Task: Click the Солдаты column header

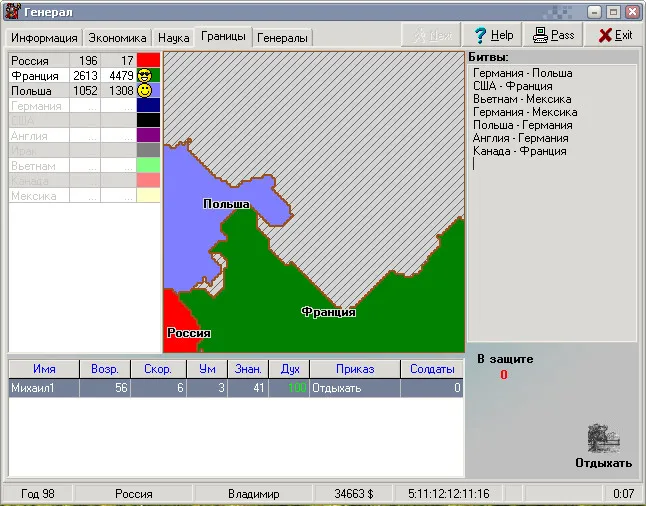Action: (x=433, y=369)
